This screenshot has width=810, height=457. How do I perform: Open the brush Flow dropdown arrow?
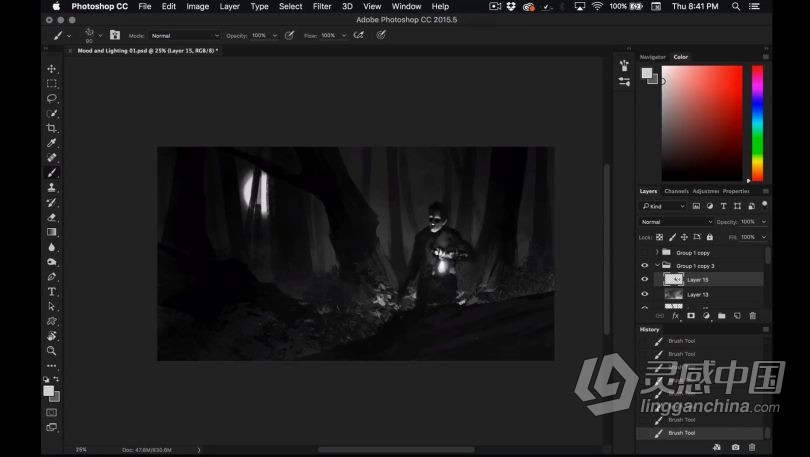coord(344,36)
